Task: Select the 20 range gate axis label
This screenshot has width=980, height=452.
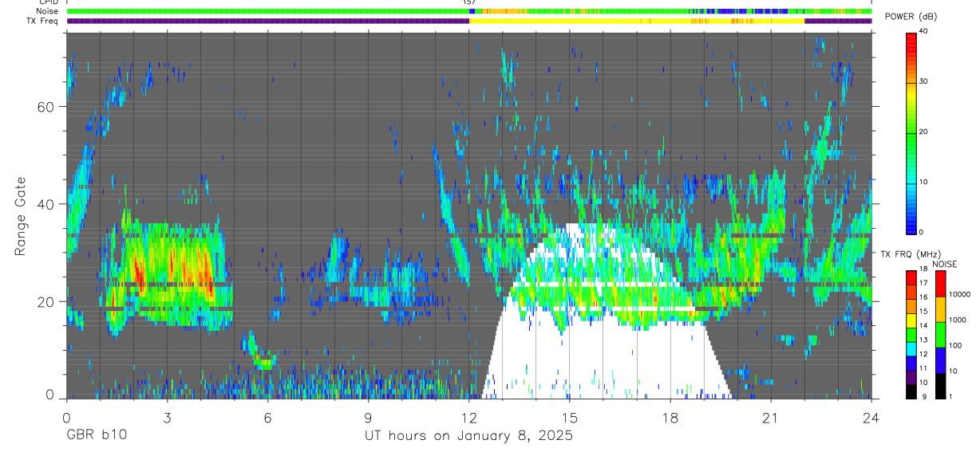Action: click(49, 302)
